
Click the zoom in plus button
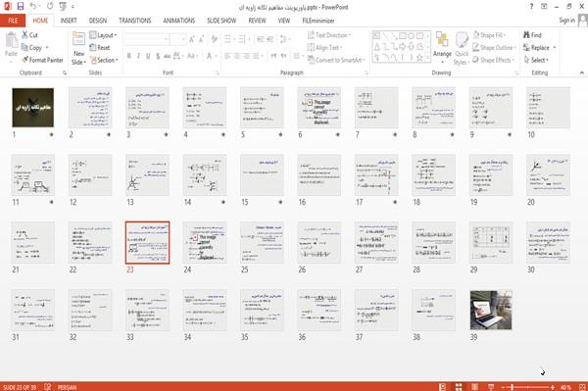point(553,387)
